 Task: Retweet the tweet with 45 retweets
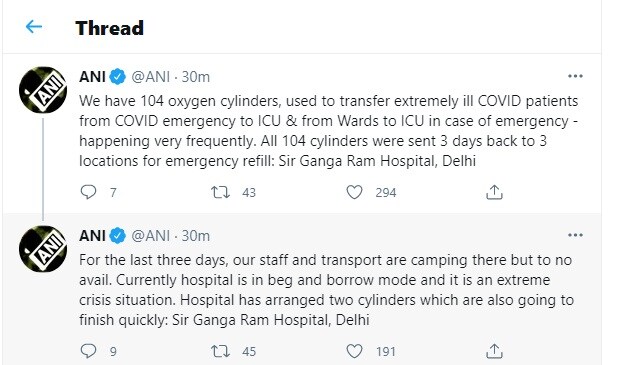click(x=220, y=351)
